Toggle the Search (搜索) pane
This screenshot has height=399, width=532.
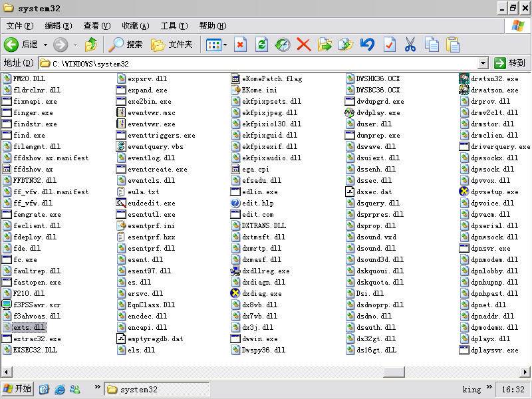pos(126,45)
